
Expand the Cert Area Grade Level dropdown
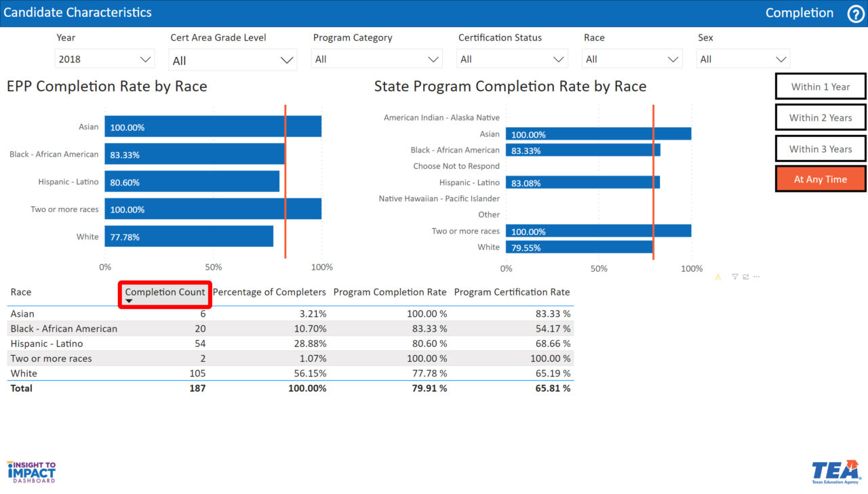click(x=233, y=60)
